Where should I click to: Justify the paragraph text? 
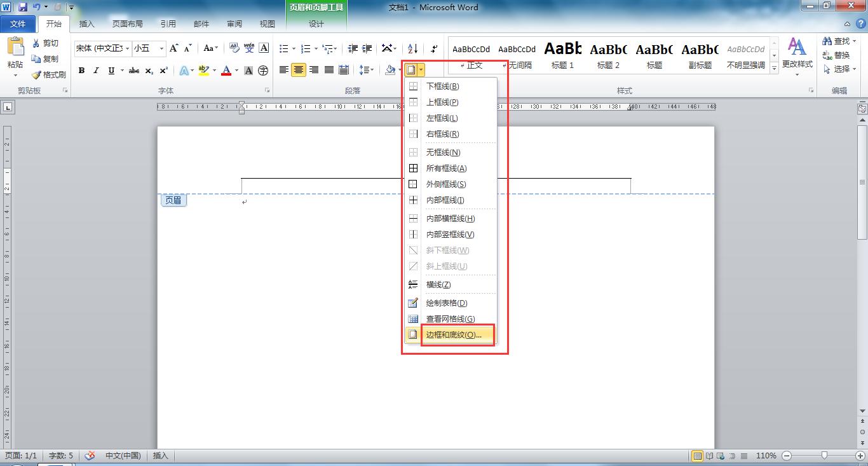(329, 70)
